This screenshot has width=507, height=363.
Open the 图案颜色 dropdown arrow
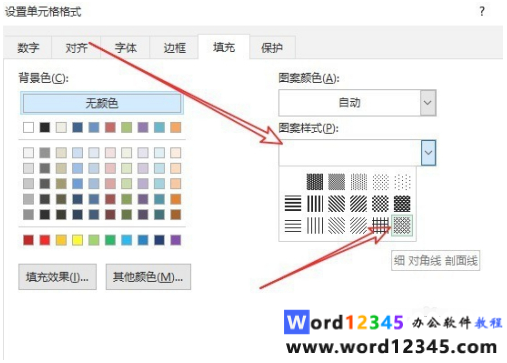[x=428, y=103]
